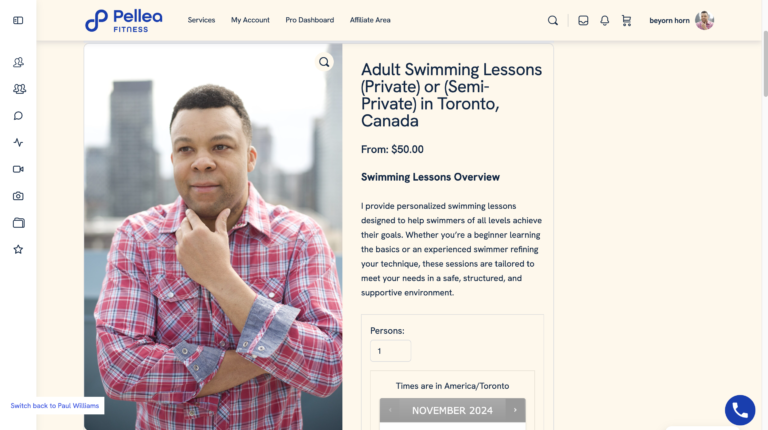Open the groups icon in sidebar
Image resolution: width=768 pixels, height=430 pixels.
pyautogui.click(x=19, y=89)
